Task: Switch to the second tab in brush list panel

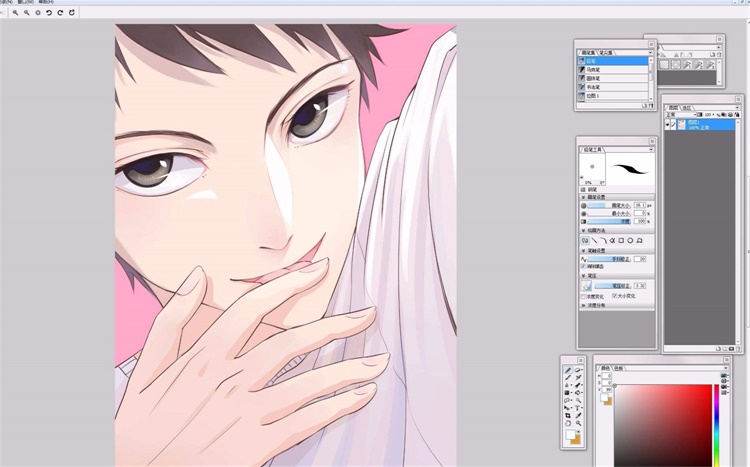Action: [609, 52]
